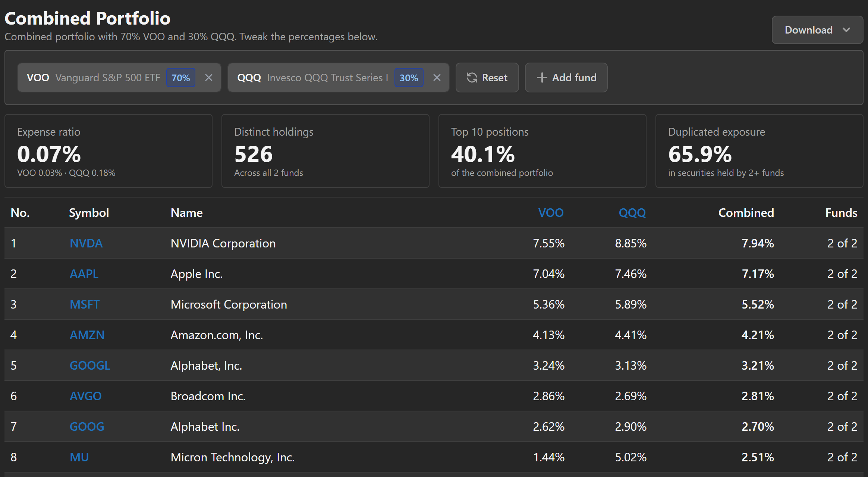Click MU combined weight 2.51%
The height and width of the screenshot is (477, 868).
pyautogui.click(x=758, y=457)
